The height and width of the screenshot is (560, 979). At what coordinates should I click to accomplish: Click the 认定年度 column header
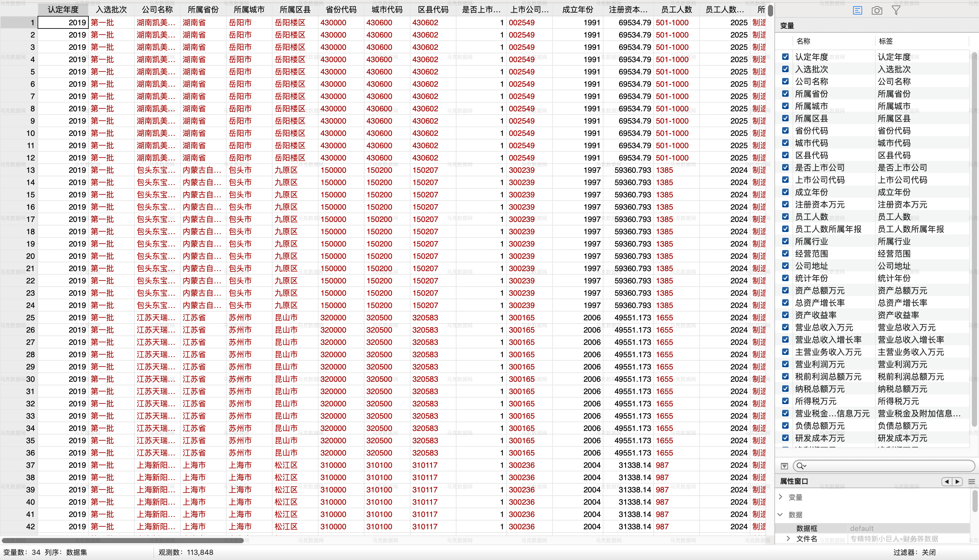pos(63,10)
